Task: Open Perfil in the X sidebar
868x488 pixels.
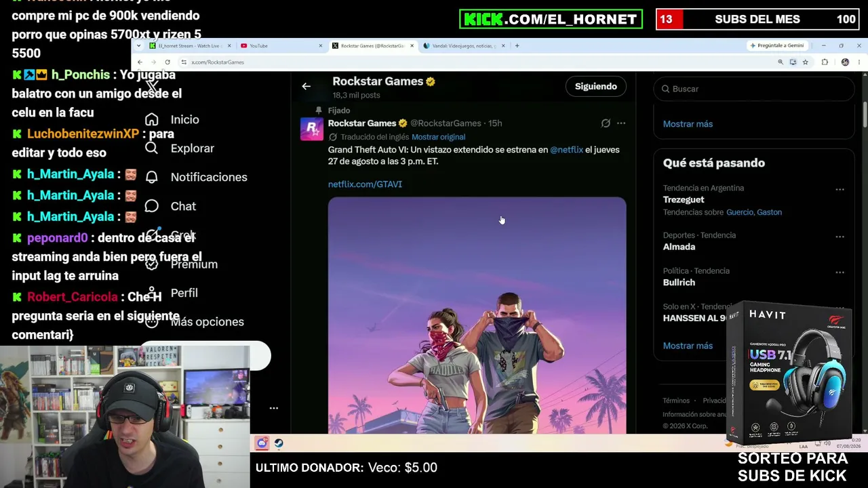Action: click(172, 293)
